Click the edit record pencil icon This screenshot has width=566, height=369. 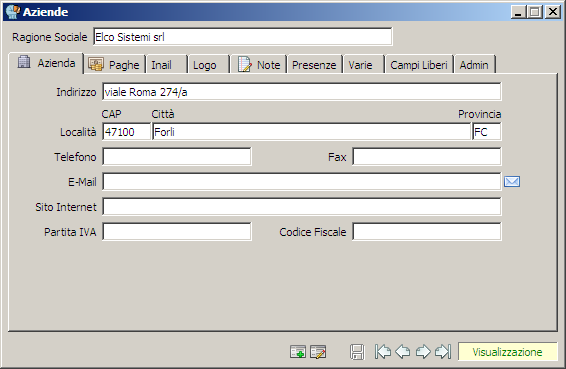point(318,352)
